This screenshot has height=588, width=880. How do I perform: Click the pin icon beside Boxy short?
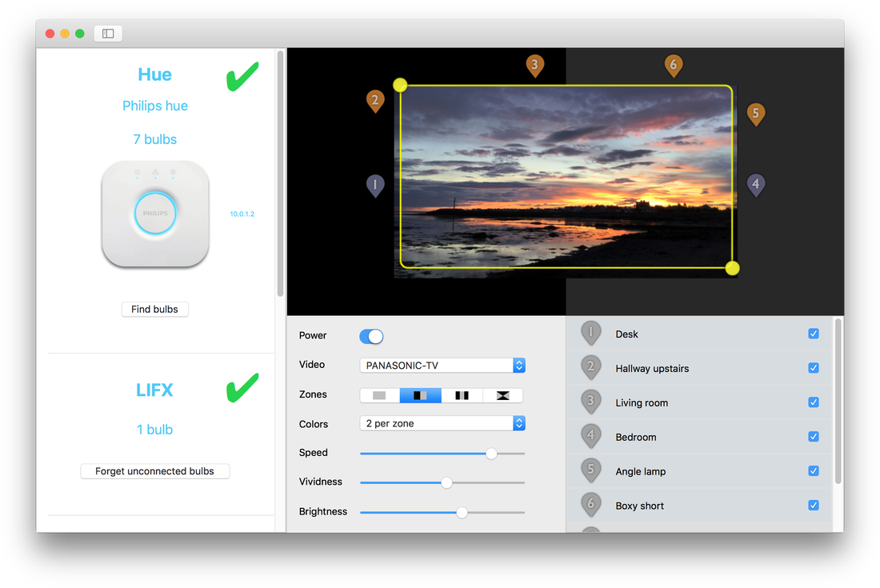point(591,505)
